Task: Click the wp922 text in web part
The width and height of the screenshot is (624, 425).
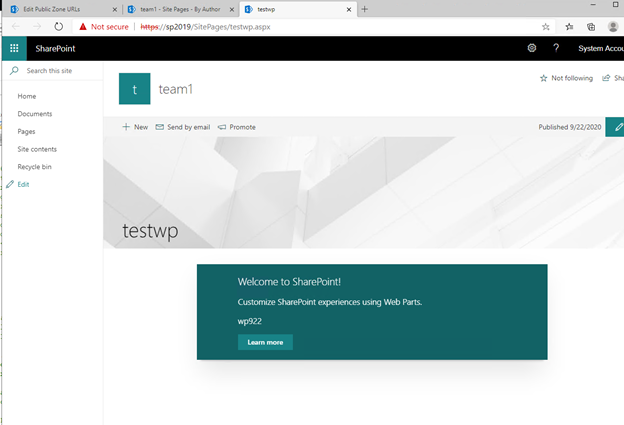Action: point(250,321)
